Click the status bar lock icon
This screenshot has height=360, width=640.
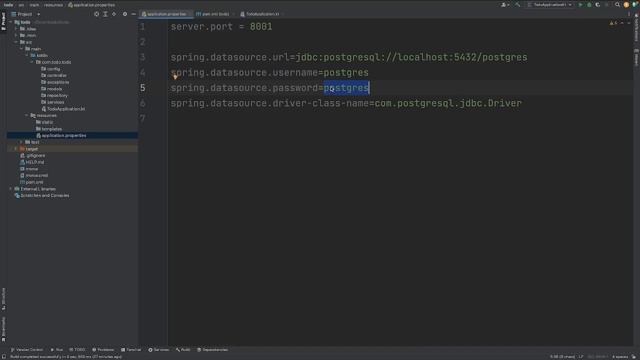[634, 357]
